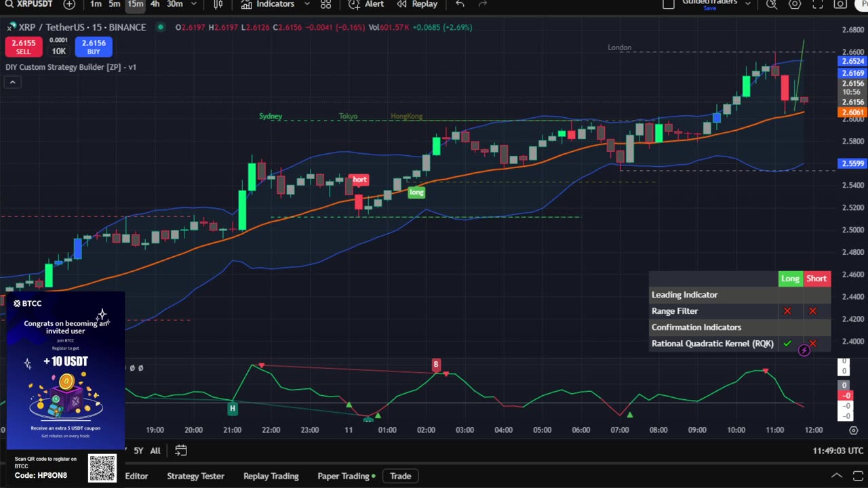This screenshot has width=868, height=488.
Task: Open the go-to-date calendar icon
Action: coord(180,450)
